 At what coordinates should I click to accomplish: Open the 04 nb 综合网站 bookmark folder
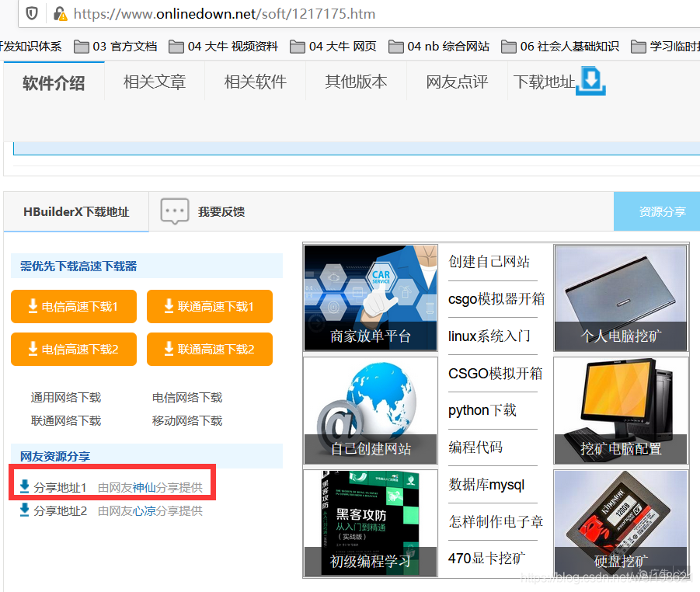(439, 47)
